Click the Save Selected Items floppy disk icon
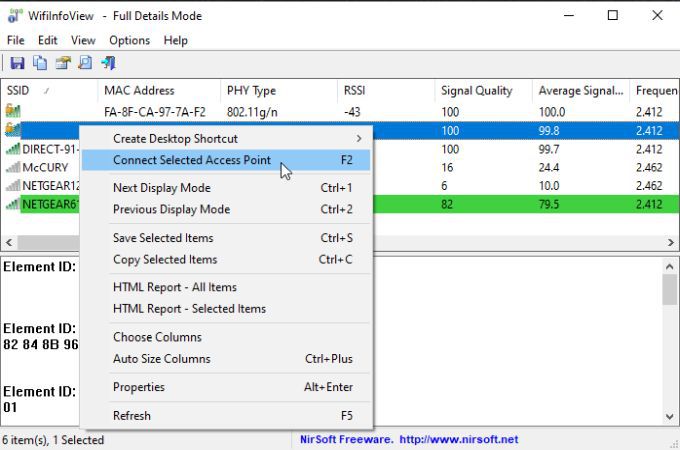The height and width of the screenshot is (450, 680). pyautogui.click(x=17, y=63)
